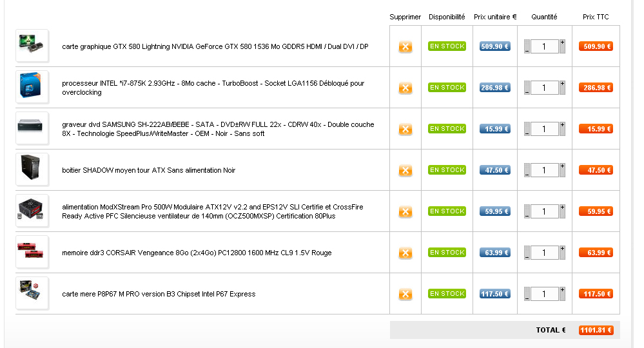This screenshot has width=644, height=348.
Task: Delete the CORSAIR Vengeance memory item
Action: click(x=405, y=253)
